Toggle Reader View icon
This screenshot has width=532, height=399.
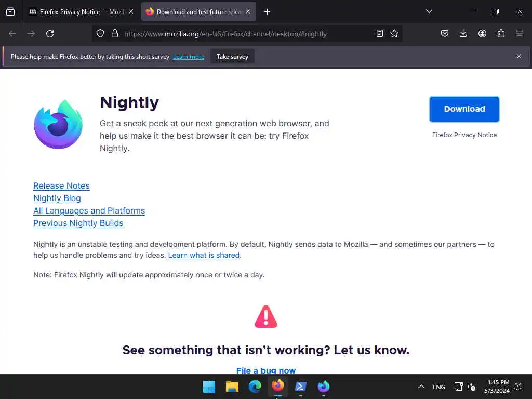click(x=380, y=33)
